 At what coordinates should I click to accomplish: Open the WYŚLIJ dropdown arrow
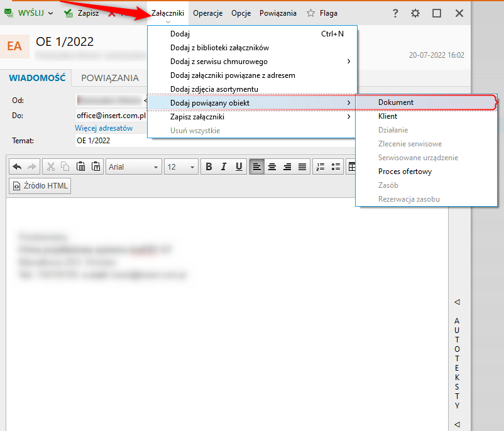pos(51,13)
